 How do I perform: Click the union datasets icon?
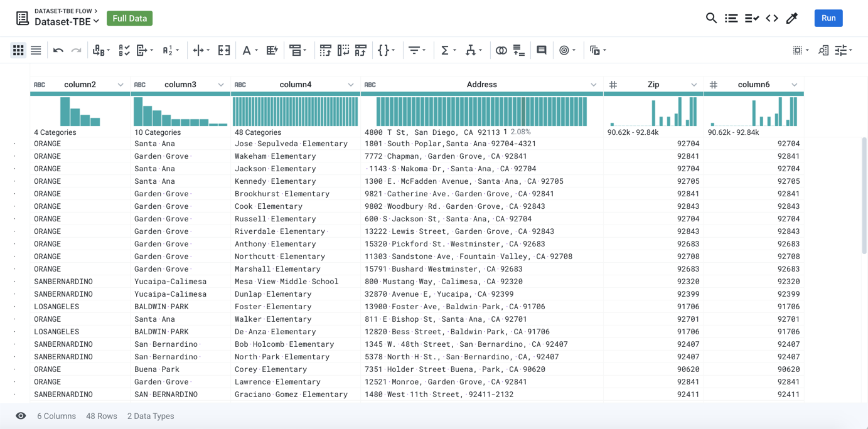click(x=519, y=50)
